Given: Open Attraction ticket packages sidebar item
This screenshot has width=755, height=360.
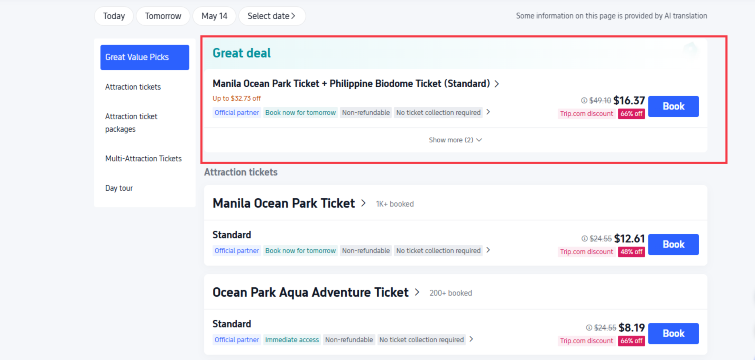Looking at the screenshot, I should click(131, 123).
